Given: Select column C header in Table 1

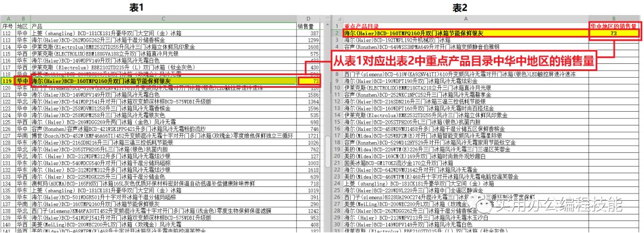Looking at the screenshot, I should coord(163,19).
